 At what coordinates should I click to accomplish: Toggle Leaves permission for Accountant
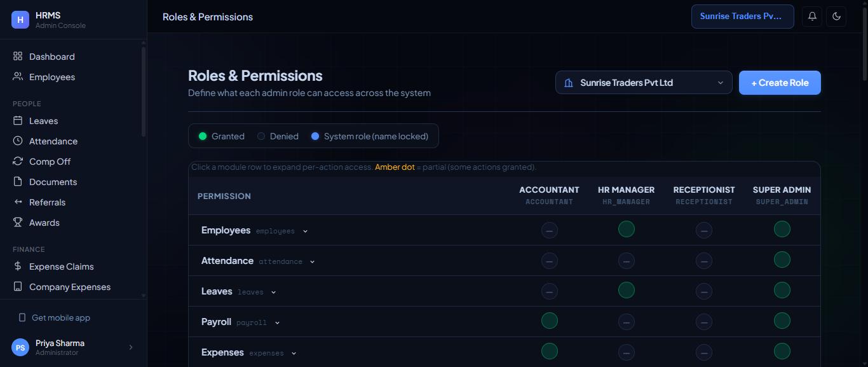coord(550,291)
